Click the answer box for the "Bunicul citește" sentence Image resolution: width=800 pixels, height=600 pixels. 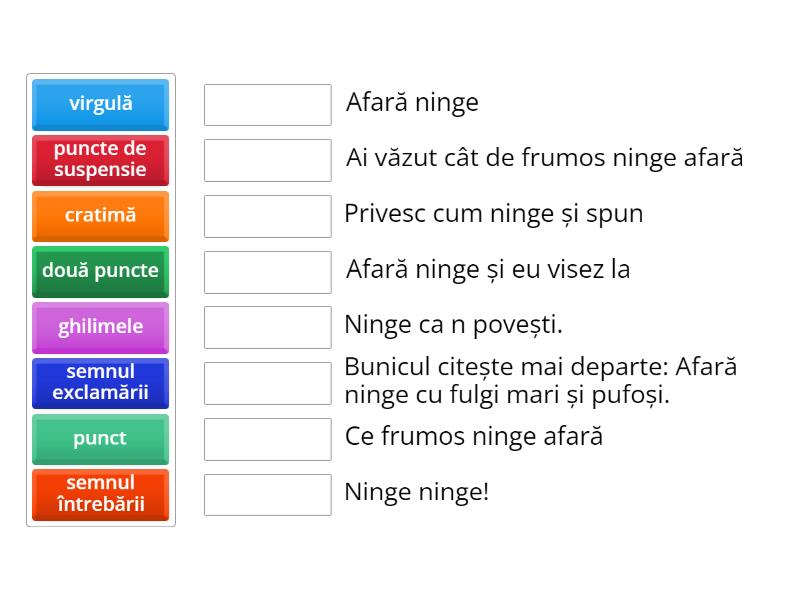tap(267, 382)
